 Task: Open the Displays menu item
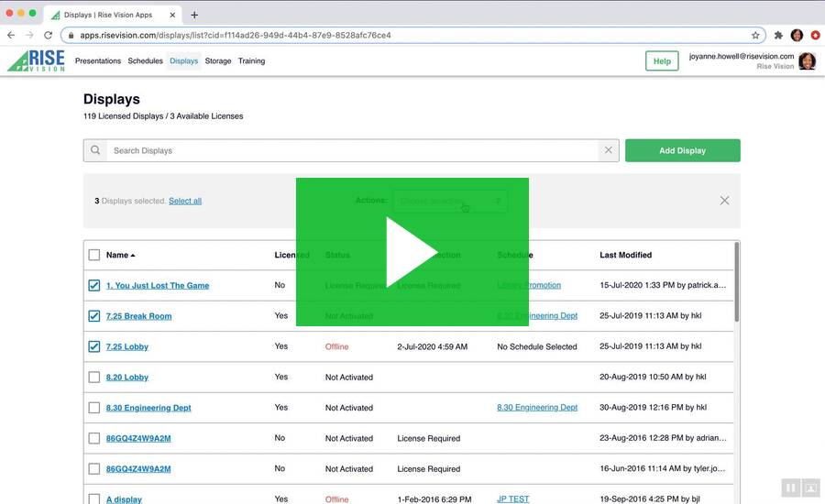tap(183, 61)
